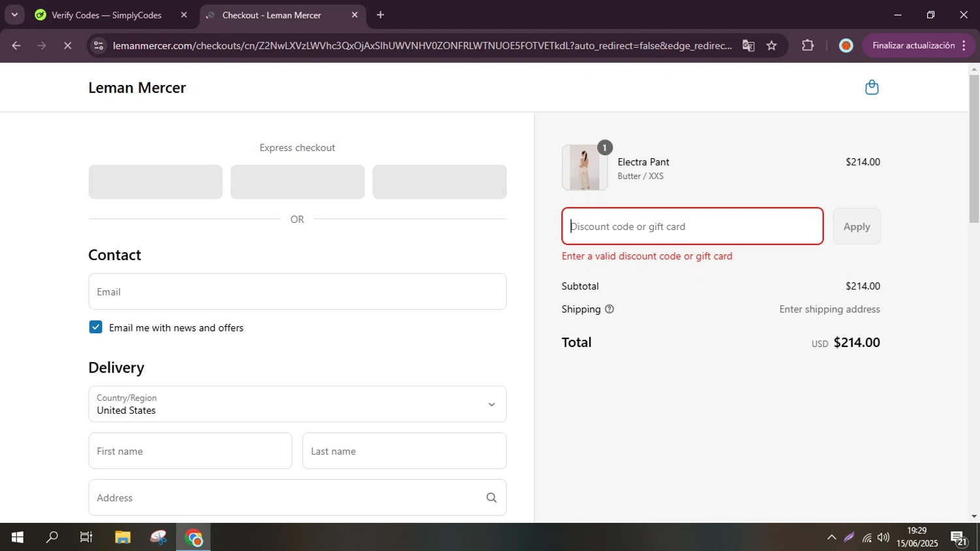980x551 pixels.
Task: Click the first express checkout button
Action: (155, 182)
